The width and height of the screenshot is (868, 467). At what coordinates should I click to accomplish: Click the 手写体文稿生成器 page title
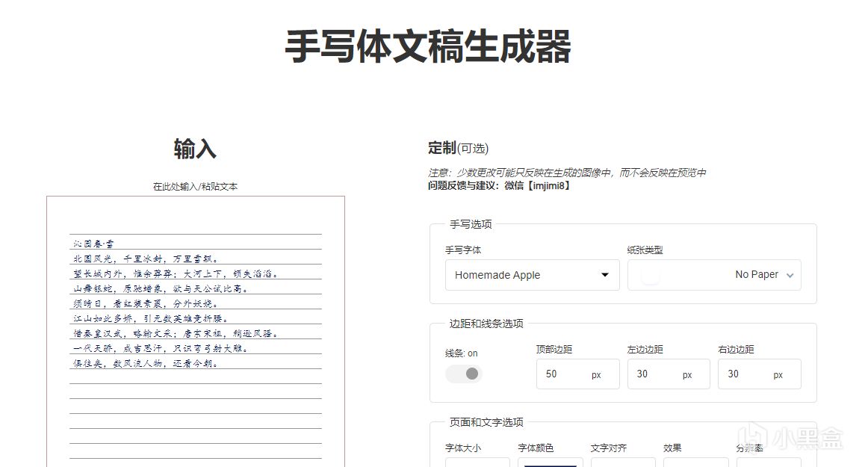tap(428, 46)
